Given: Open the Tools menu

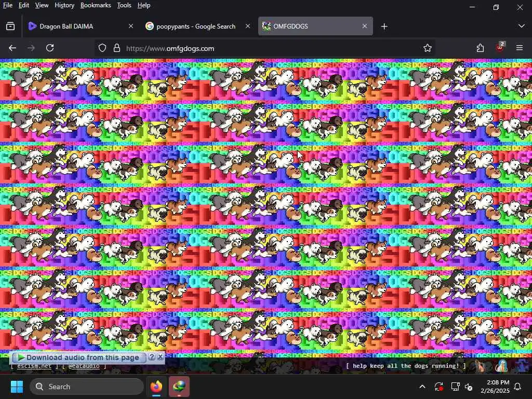Looking at the screenshot, I should click(124, 5).
